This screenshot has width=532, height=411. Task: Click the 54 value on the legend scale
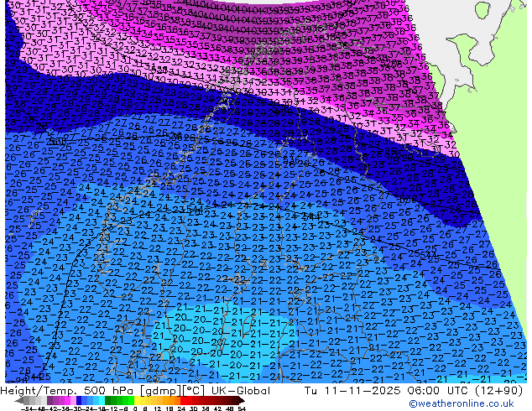(x=242, y=408)
